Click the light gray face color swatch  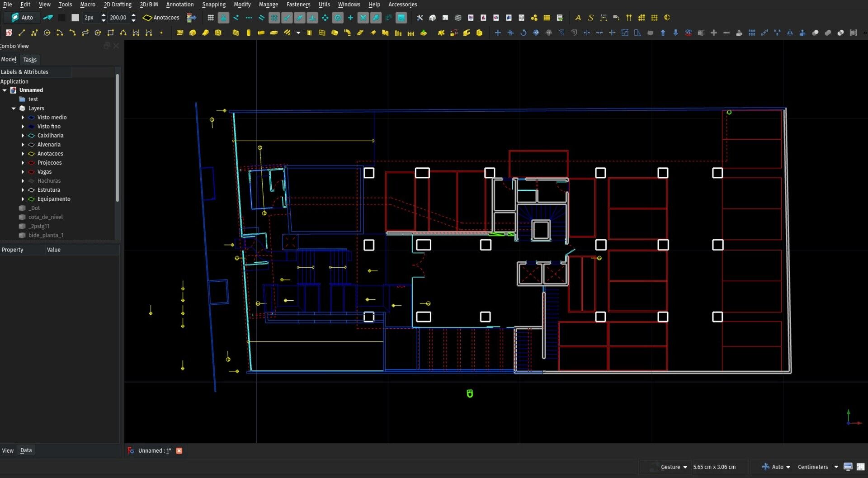[75, 18]
